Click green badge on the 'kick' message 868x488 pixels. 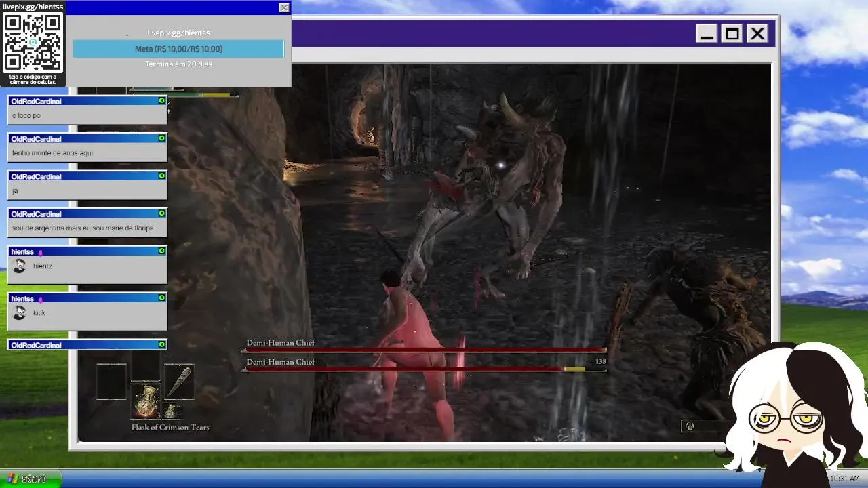coord(161,298)
